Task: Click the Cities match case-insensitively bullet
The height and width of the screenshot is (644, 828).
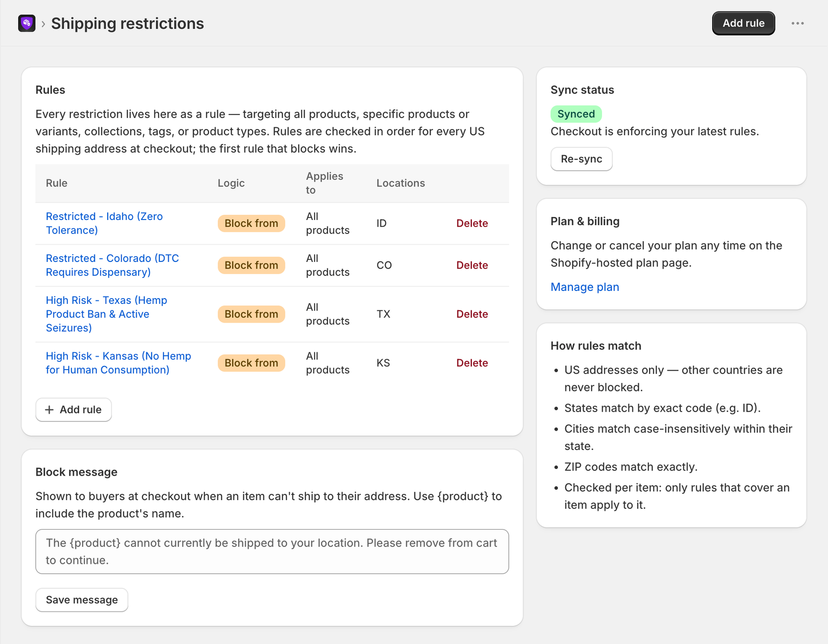Action: pyautogui.click(x=678, y=437)
